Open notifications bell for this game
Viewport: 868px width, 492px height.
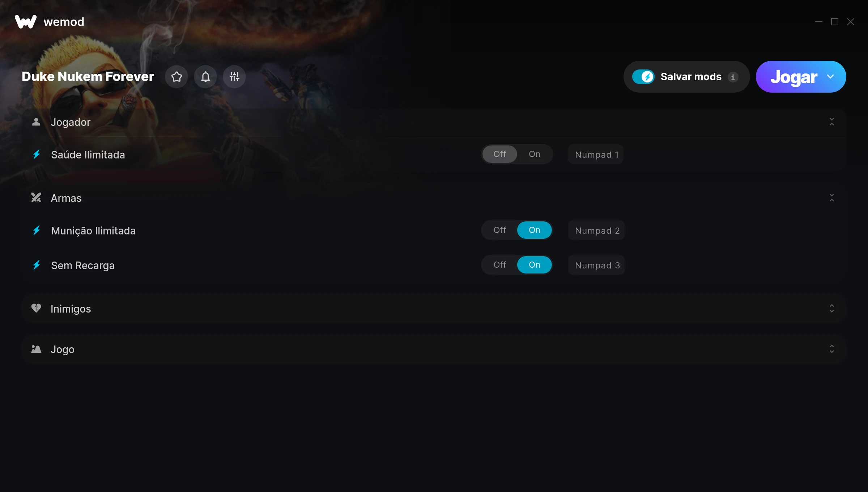point(205,77)
